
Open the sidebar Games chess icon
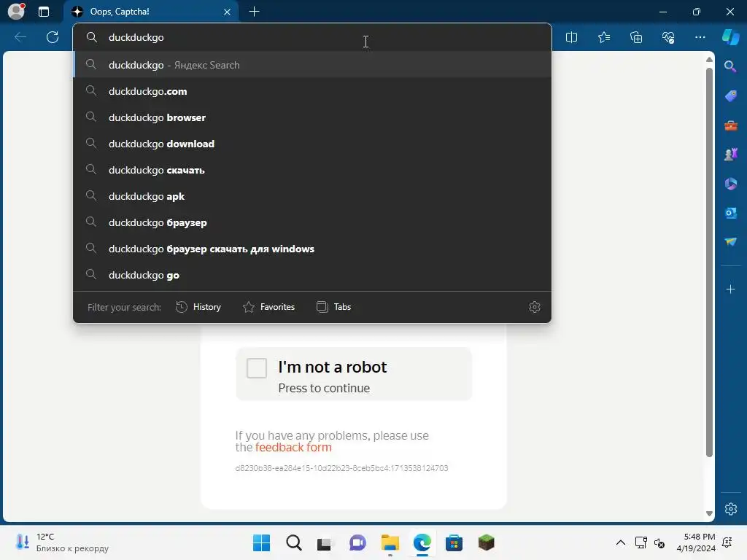(x=730, y=155)
